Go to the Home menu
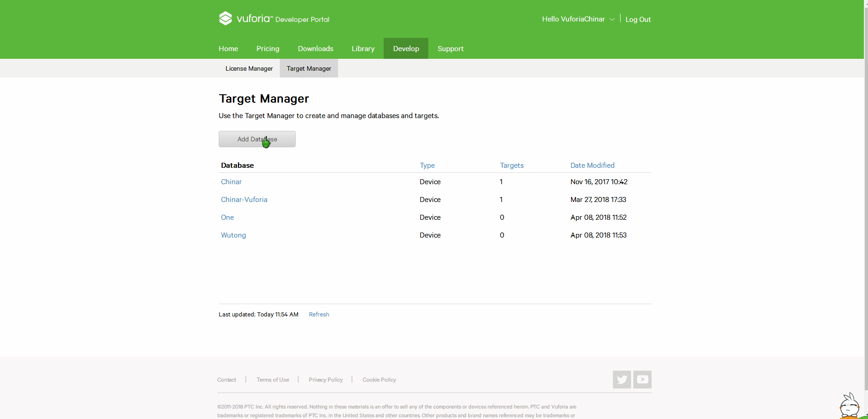Screen dimensions: 868x419 click(x=228, y=48)
